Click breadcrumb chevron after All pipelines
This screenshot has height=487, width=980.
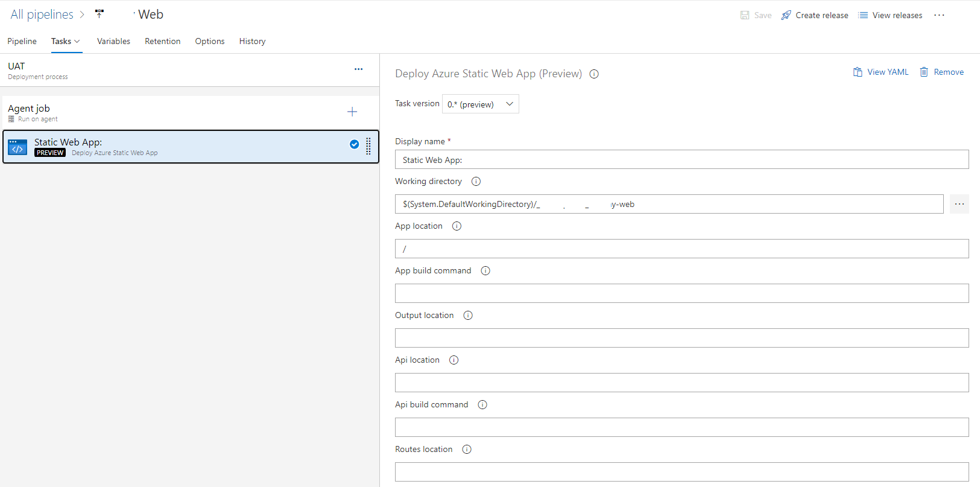pos(82,14)
